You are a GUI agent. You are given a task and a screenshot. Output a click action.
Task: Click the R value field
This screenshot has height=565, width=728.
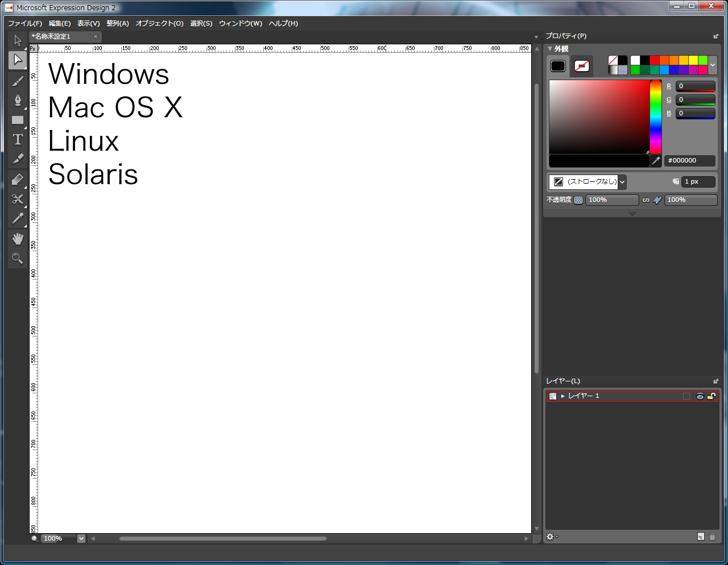695,86
